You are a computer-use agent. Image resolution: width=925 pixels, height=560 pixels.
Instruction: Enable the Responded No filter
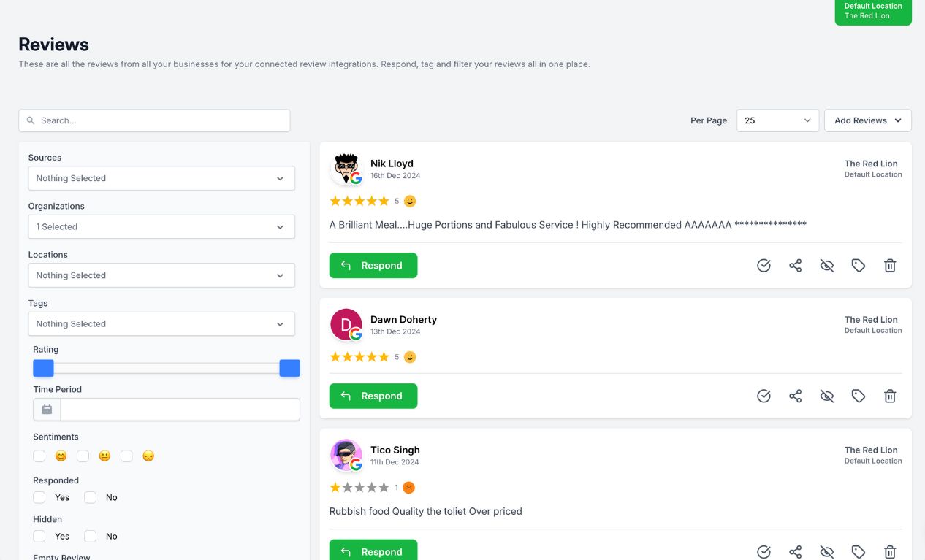[x=90, y=497]
